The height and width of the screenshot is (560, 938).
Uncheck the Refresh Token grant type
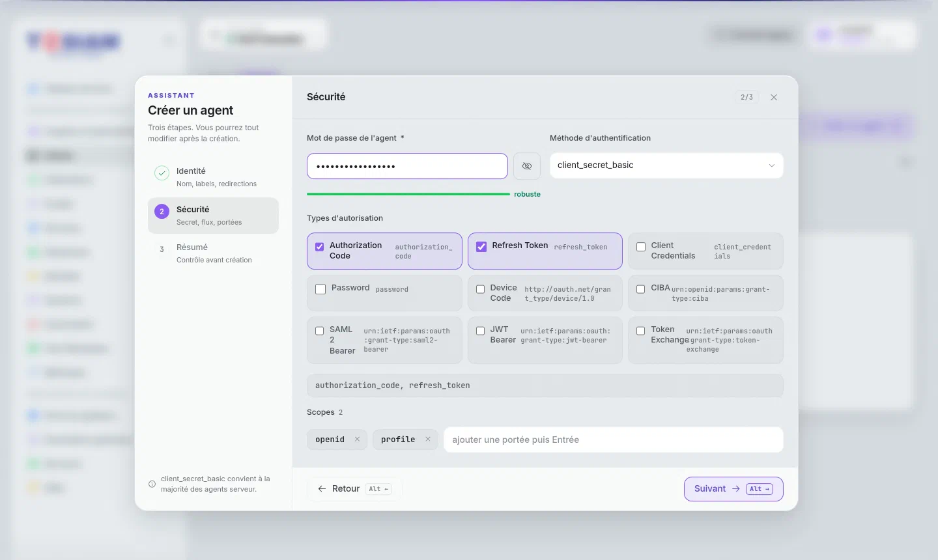click(x=481, y=247)
